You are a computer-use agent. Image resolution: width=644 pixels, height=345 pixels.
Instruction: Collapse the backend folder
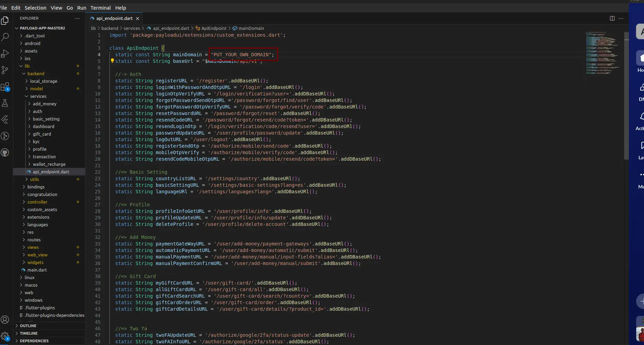click(x=24, y=73)
